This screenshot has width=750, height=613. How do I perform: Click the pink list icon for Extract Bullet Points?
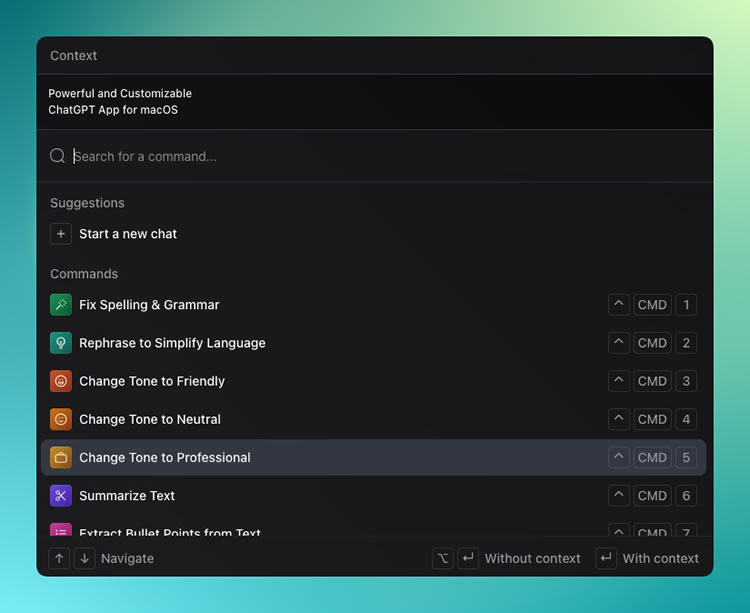click(x=61, y=530)
